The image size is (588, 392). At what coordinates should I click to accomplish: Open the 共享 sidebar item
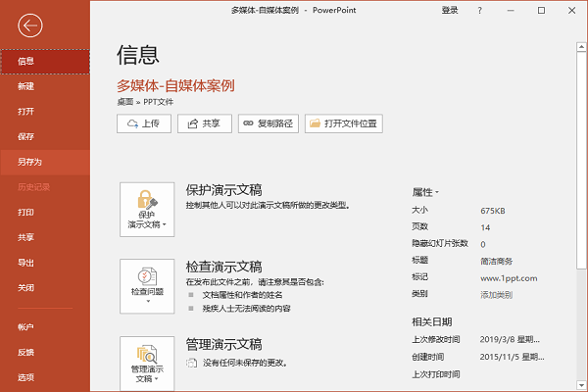tap(45, 237)
